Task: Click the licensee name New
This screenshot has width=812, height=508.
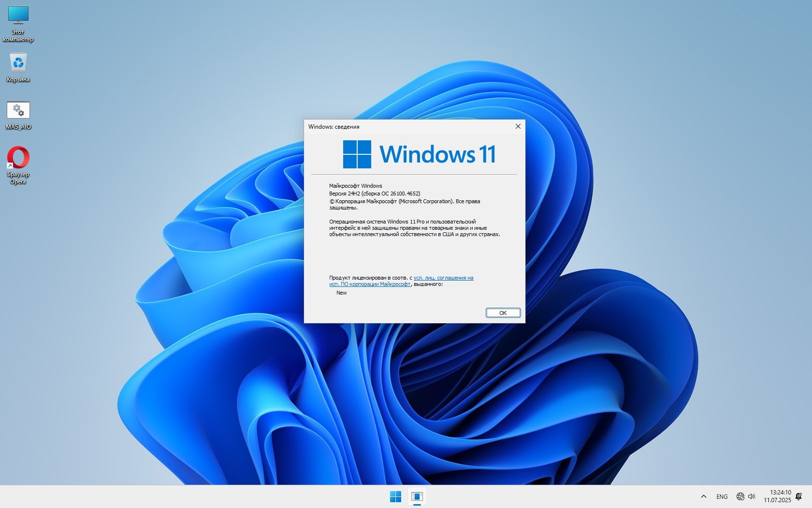Action: tap(342, 293)
